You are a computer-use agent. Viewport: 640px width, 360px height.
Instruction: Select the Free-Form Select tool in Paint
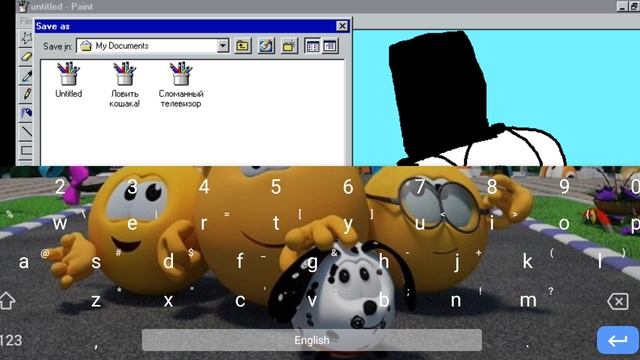[26, 38]
